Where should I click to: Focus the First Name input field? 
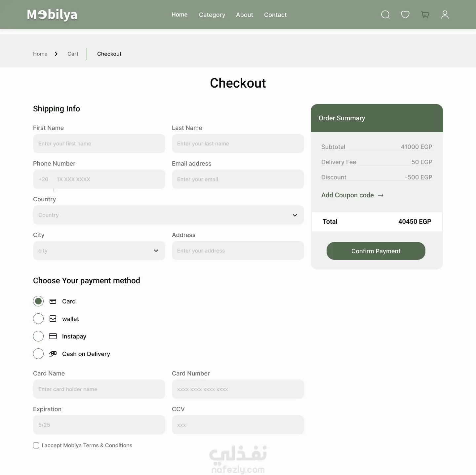[x=99, y=143]
